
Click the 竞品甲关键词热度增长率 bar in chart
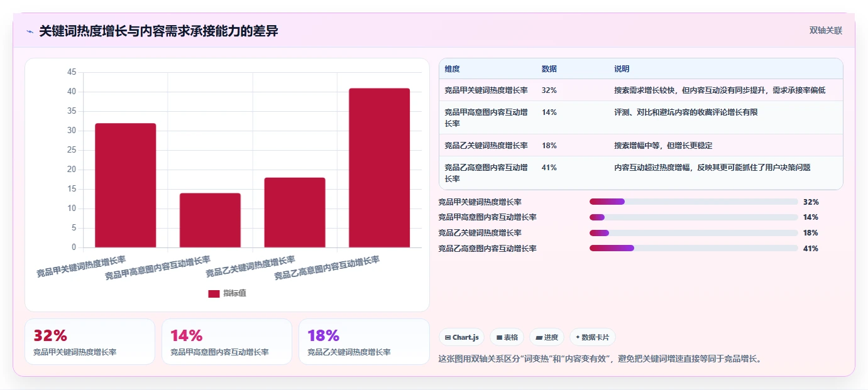click(126, 185)
